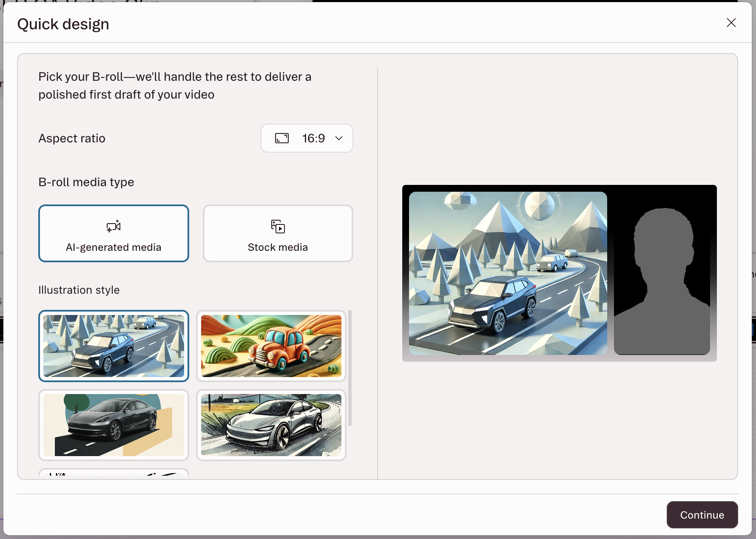Close the Quick design dialog
Screen dimensions: 756x539
(731, 23)
